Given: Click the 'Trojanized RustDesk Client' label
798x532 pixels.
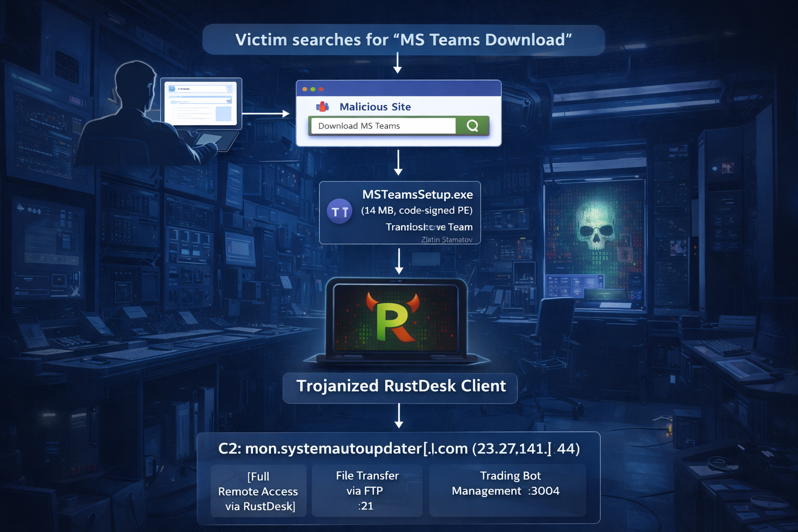Looking at the screenshot, I should coord(400,387).
